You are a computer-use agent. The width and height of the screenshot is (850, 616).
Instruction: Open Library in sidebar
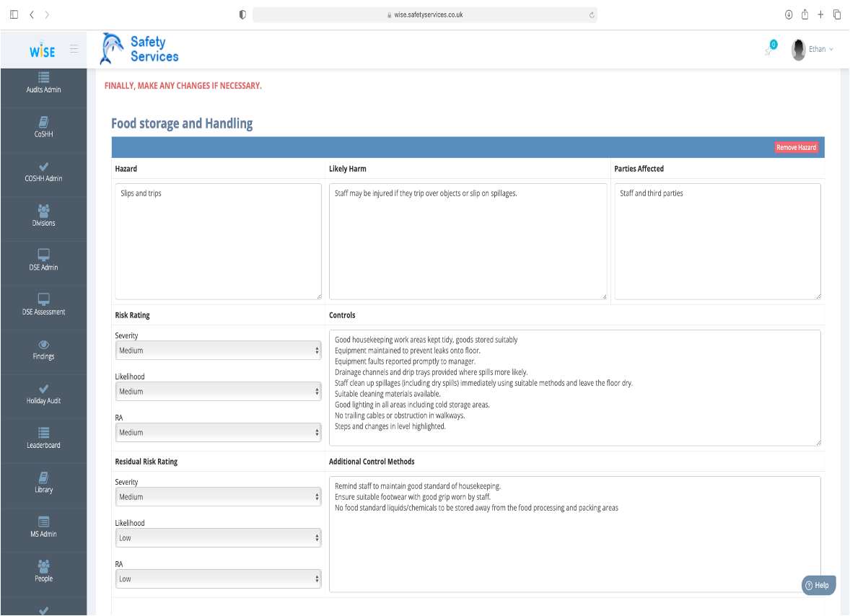pos(43,483)
